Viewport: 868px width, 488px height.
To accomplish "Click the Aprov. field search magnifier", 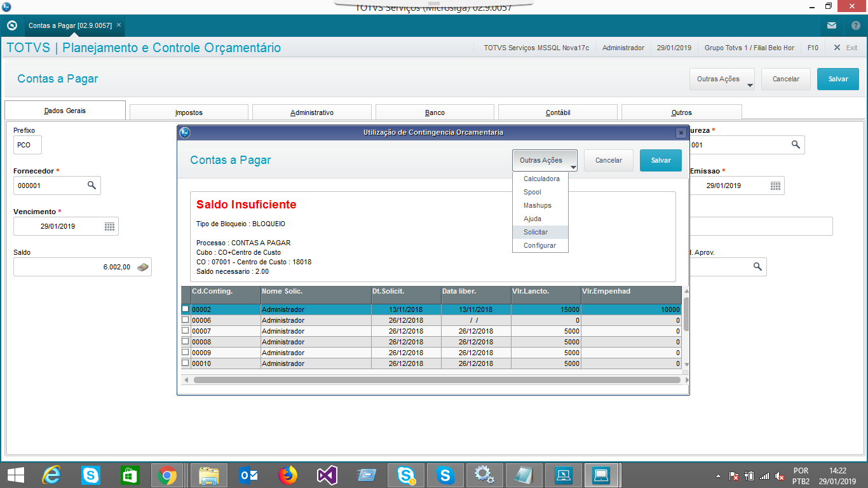I will tap(757, 267).
